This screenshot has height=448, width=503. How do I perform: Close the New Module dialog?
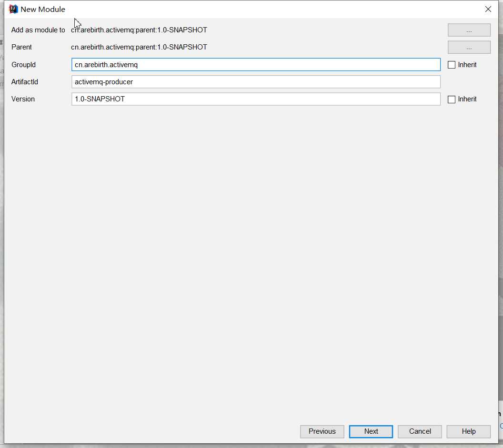tap(488, 10)
